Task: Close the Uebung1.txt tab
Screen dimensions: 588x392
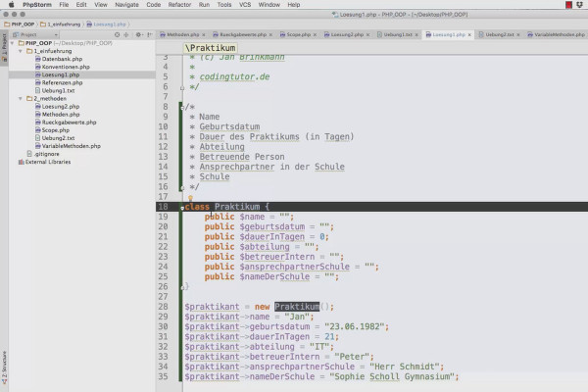Action: pyautogui.click(x=416, y=35)
